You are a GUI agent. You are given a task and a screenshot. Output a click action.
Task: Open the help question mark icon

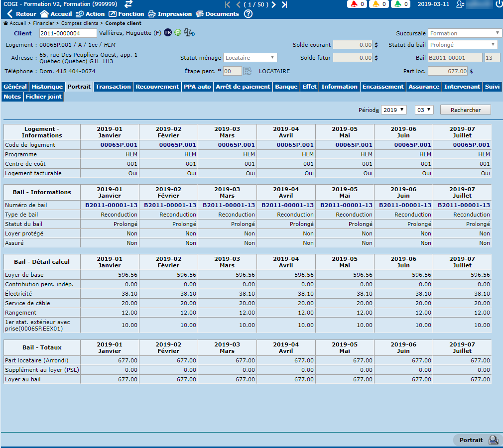pyautogui.click(x=248, y=14)
